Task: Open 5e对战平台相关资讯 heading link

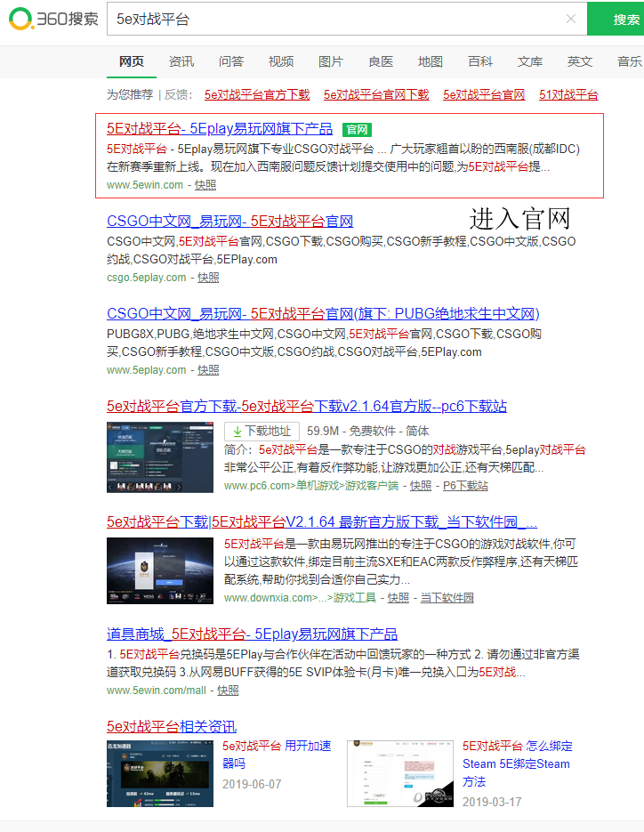Action: pyautogui.click(x=172, y=726)
